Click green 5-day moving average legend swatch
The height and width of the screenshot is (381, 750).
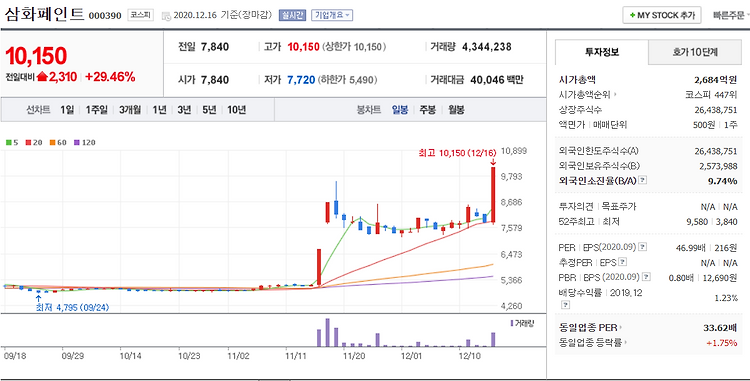(x=8, y=142)
